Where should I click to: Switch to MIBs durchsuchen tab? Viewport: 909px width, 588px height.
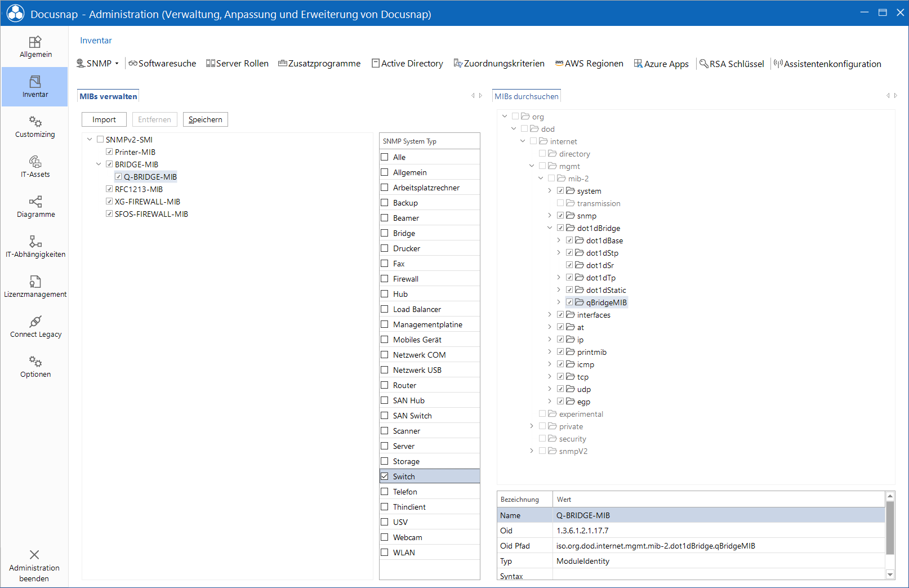point(527,96)
